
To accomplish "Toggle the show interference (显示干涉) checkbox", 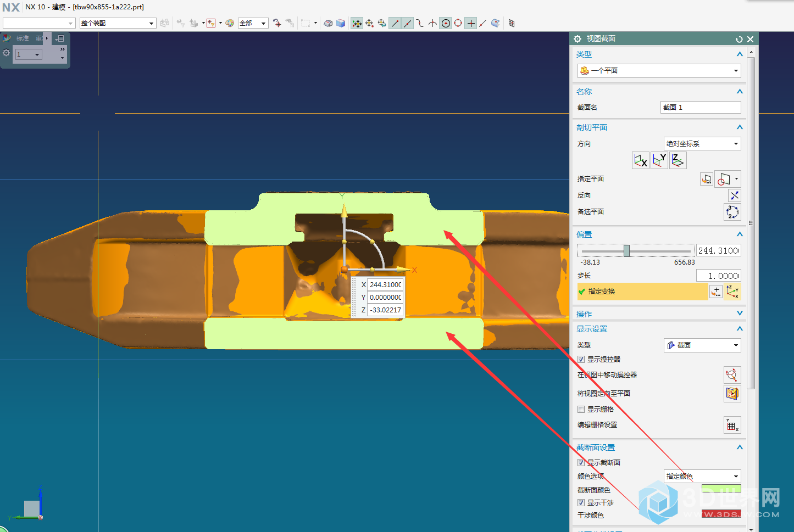I will click(581, 503).
